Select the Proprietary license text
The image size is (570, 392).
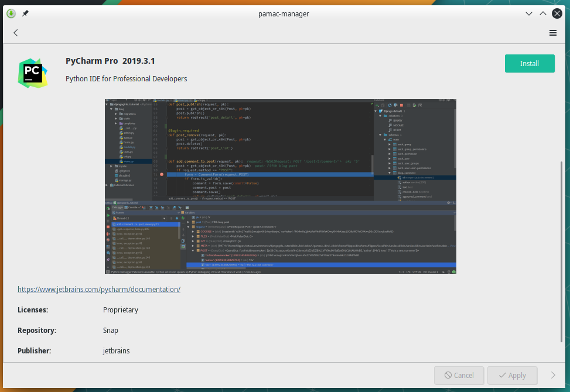[x=120, y=310]
